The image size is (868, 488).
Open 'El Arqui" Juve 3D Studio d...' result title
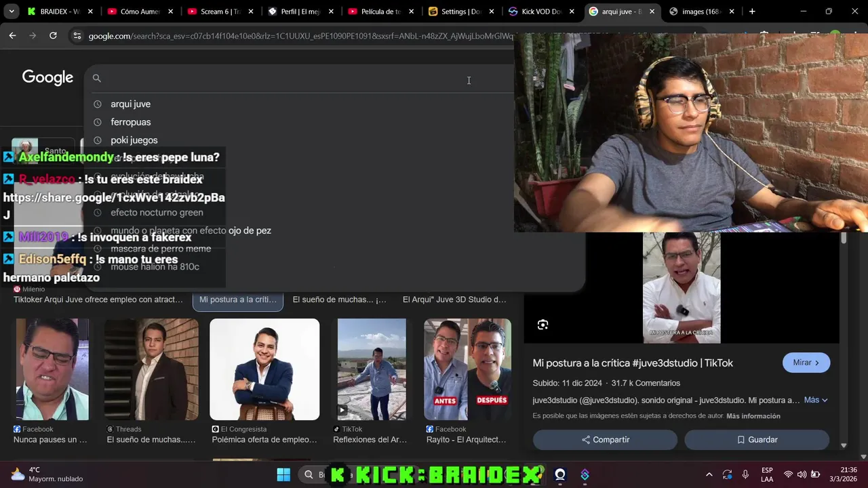coord(454,300)
